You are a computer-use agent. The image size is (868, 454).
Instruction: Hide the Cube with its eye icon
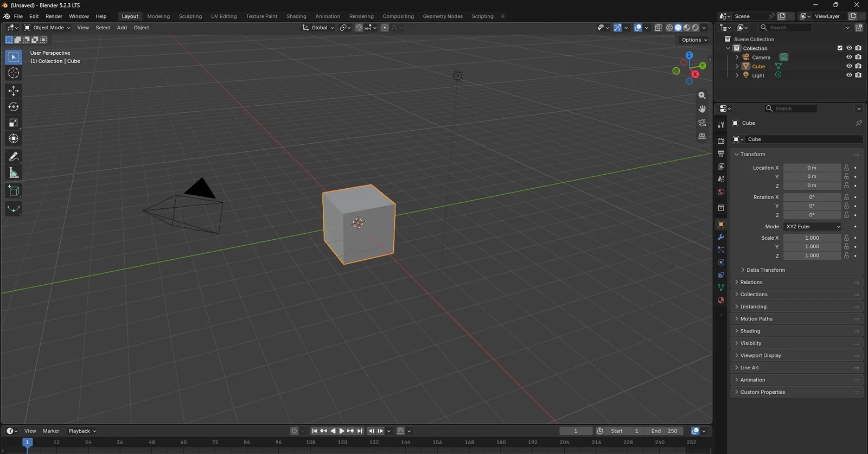click(849, 66)
